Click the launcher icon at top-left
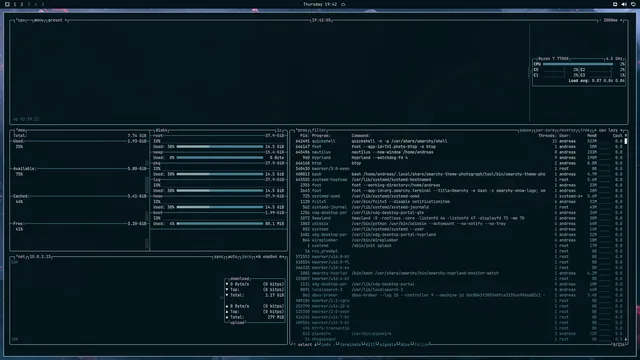 pyautogui.click(x=7, y=4)
